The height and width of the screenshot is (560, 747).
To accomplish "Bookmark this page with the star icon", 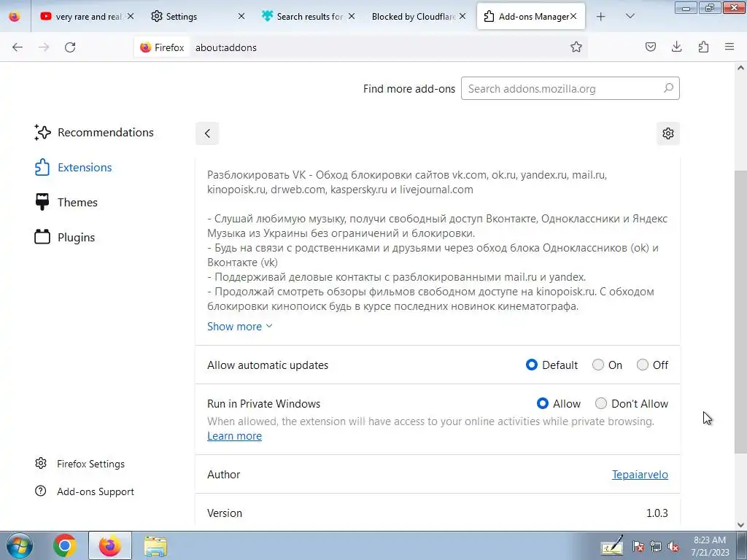I will [576, 47].
